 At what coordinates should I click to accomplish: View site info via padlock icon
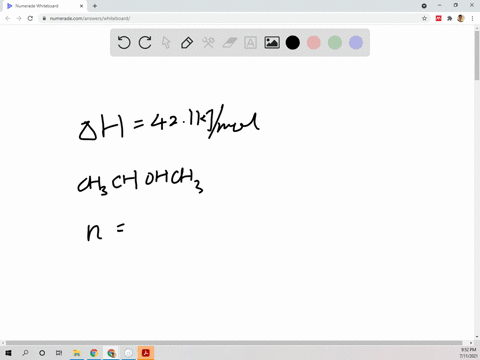coord(44,18)
